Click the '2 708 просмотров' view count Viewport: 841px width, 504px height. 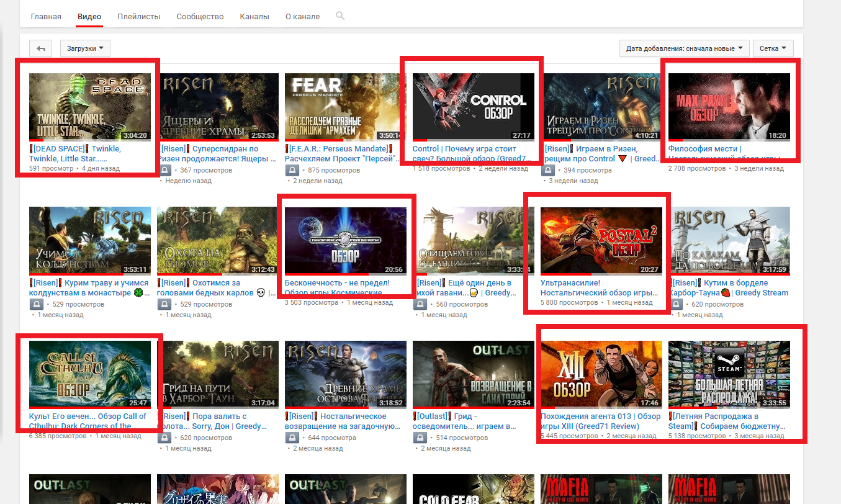point(697,168)
